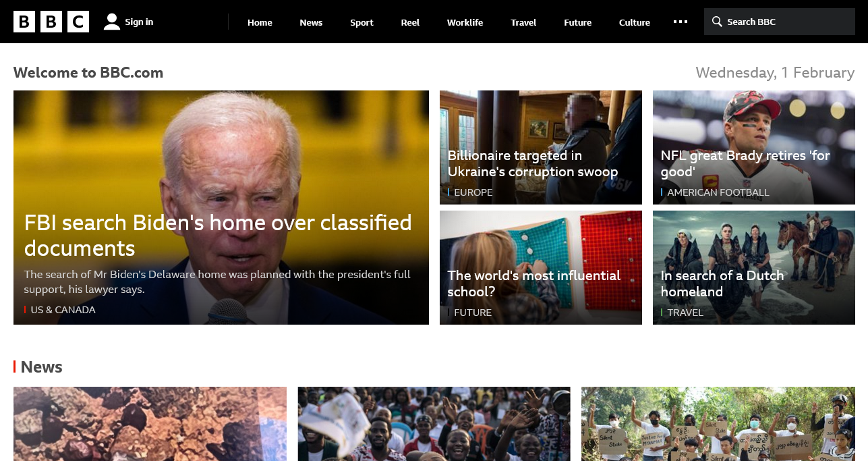Go to the Reel section
868x461 pixels.
click(410, 22)
